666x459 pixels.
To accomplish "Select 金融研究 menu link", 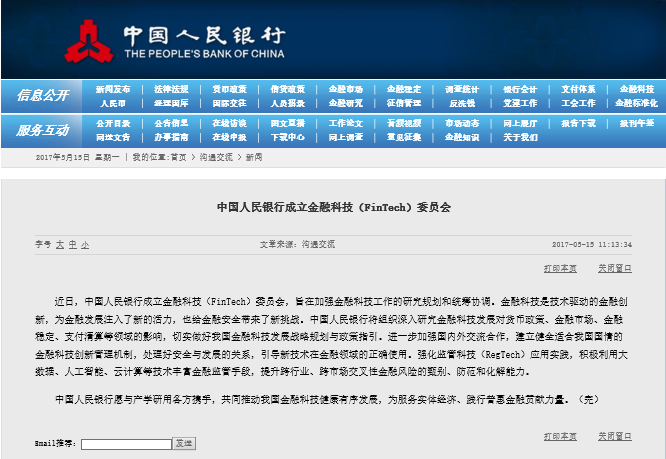I will 346,103.
